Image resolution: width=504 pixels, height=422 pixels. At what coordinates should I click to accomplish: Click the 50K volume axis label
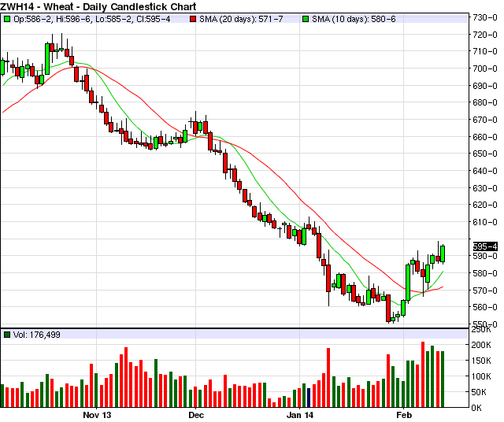(x=481, y=392)
